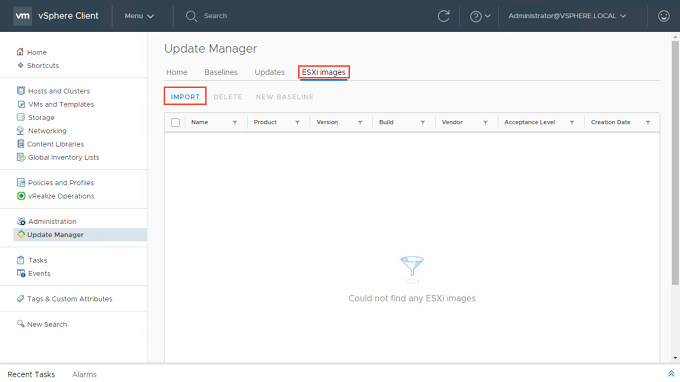
Task: Click the NEW BASELINE button
Action: pos(284,97)
